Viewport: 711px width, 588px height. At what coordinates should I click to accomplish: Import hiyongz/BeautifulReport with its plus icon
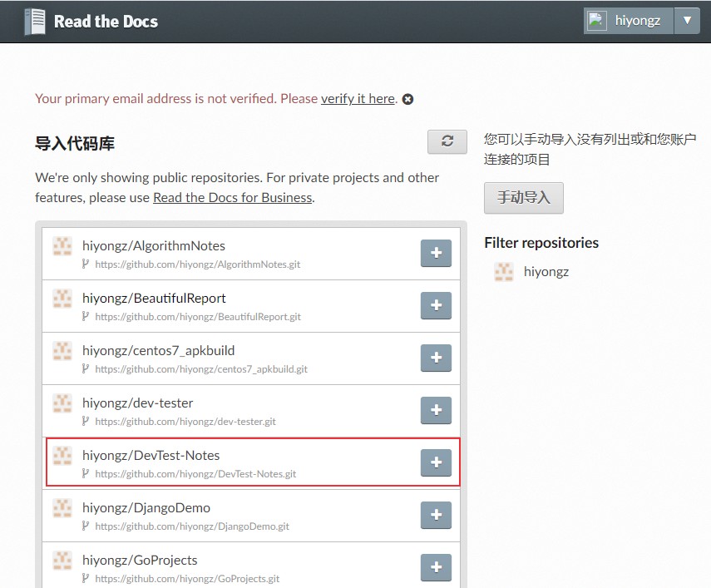pyautogui.click(x=436, y=306)
